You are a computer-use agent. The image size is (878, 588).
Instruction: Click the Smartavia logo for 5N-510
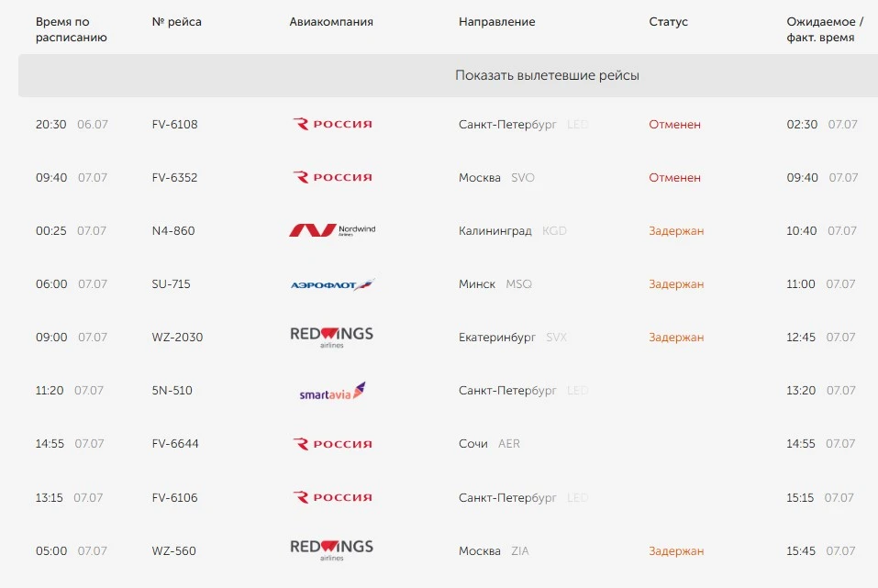[x=333, y=391]
